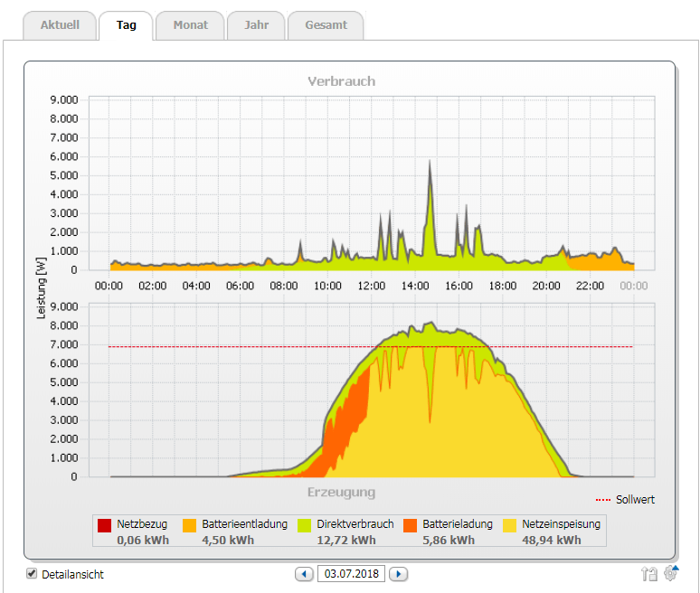Click the 4,50 kWh value
This screenshot has height=593, width=700.
click(x=228, y=541)
